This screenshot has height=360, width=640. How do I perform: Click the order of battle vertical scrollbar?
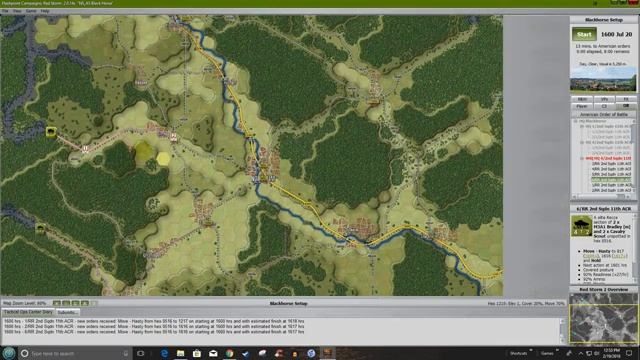pyautogui.click(x=633, y=157)
